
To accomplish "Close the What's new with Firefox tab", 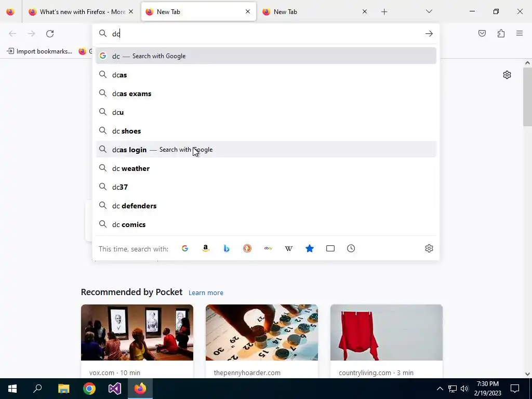I will tap(131, 12).
